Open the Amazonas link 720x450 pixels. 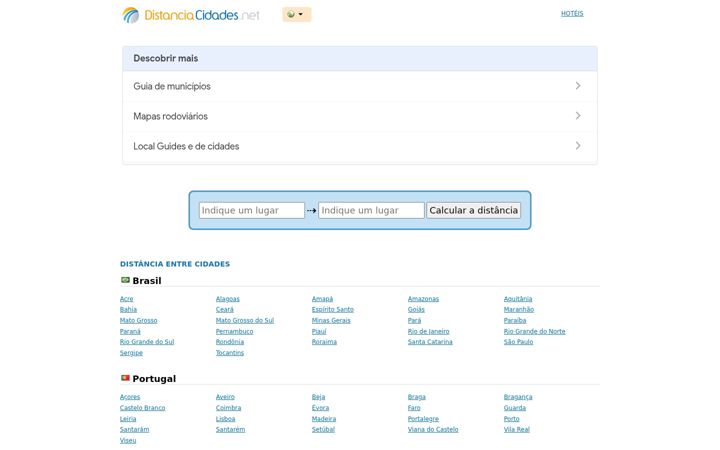click(x=423, y=299)
